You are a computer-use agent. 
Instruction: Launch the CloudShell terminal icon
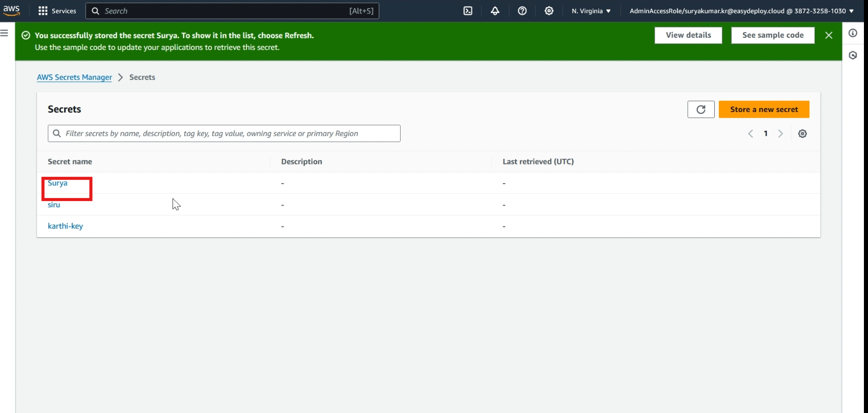click(468, 11)
